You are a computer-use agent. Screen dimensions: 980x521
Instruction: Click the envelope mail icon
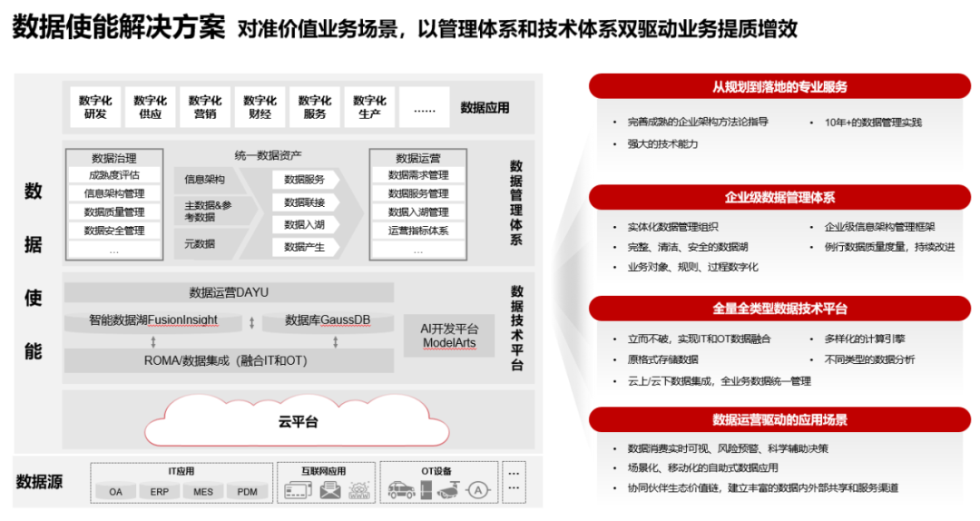click(329, 491)
